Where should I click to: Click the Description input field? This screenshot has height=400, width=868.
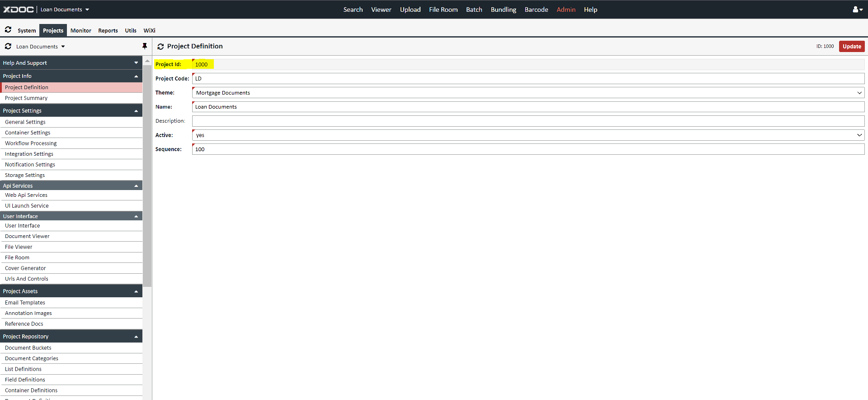(x=528, y=121)
